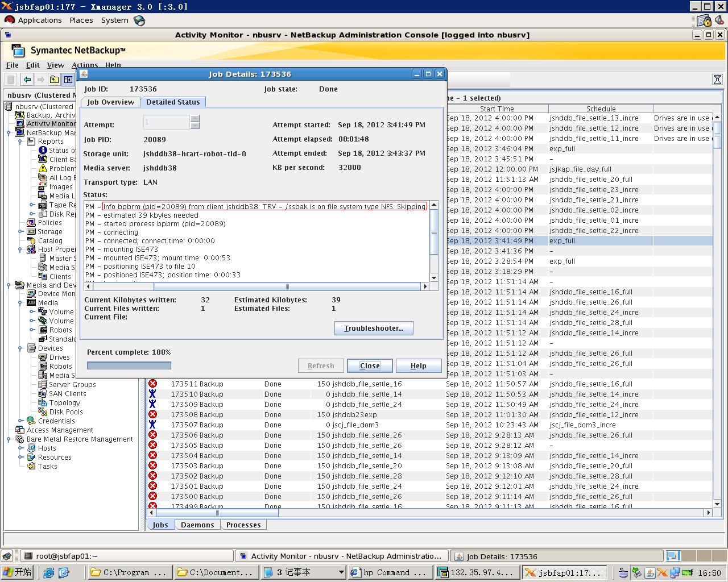Click the GNOME top panel network globe icon
The width and height of the screenshot is (728, 582).
point(139,20)
